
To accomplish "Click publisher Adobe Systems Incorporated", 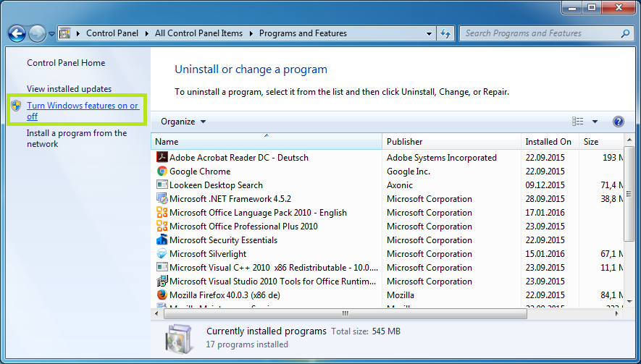I will coord(442,157).
